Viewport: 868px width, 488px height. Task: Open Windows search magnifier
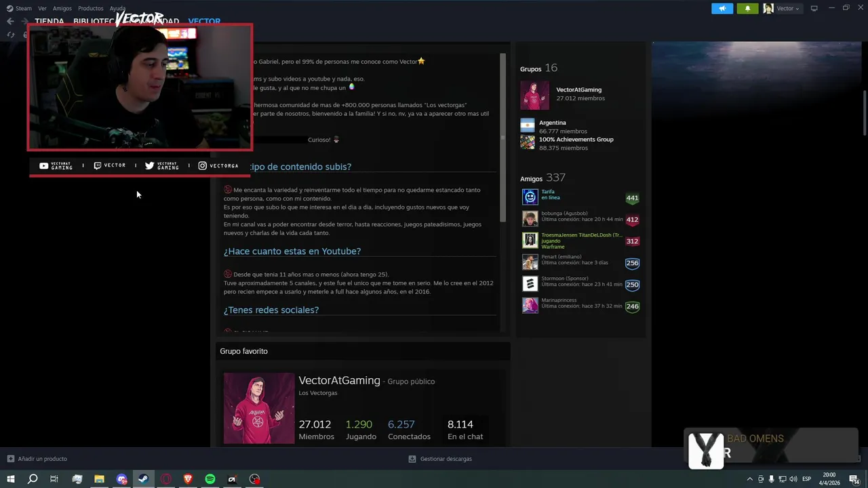33,479
